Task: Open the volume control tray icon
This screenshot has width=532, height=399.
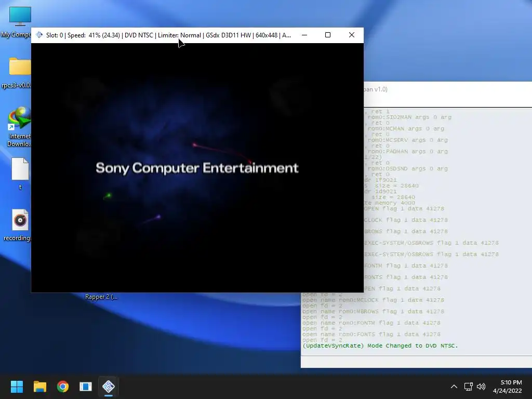Action: point(481,387)
